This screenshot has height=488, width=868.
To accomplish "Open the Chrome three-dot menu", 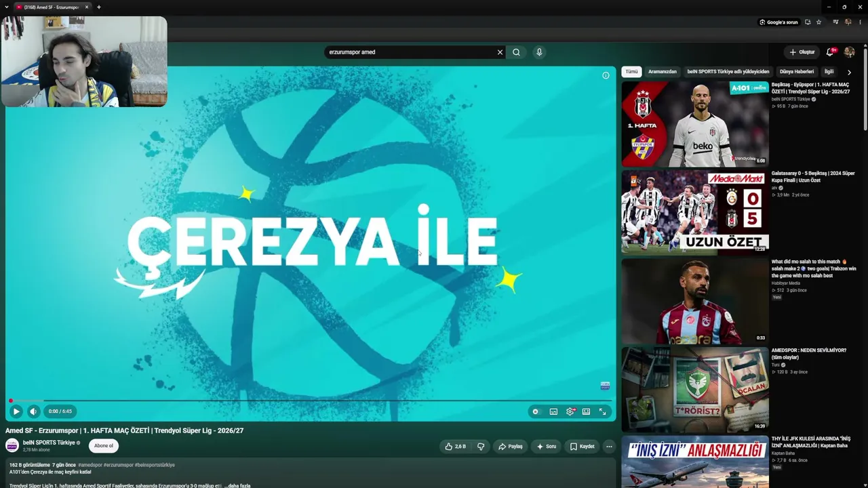I will pos(860,22).
